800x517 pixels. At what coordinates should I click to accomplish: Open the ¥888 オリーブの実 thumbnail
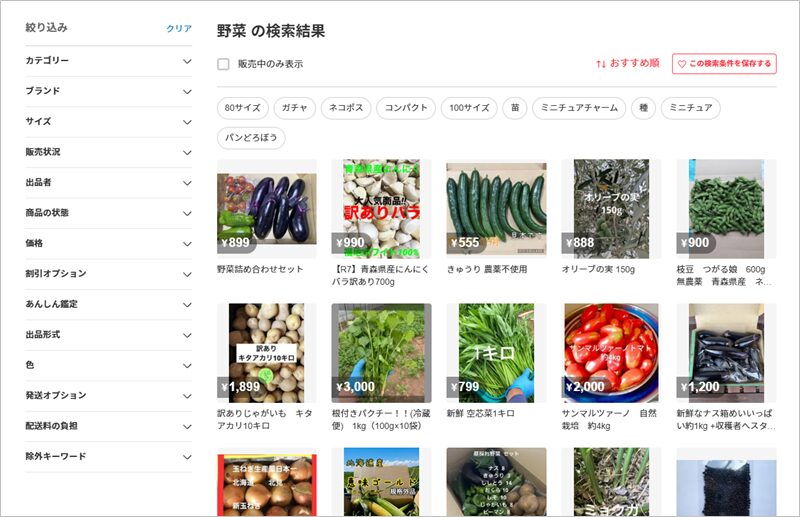point(611,209)
